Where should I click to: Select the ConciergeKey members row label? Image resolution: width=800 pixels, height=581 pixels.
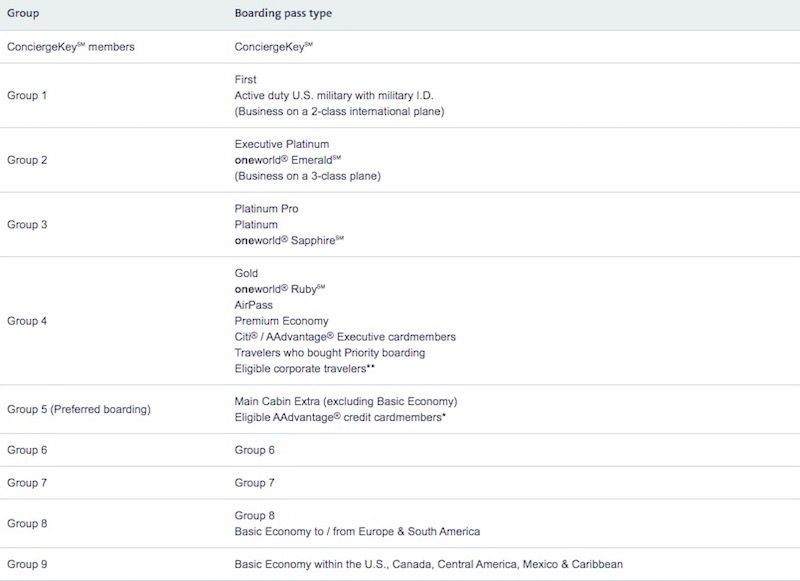tap(71, 47)
